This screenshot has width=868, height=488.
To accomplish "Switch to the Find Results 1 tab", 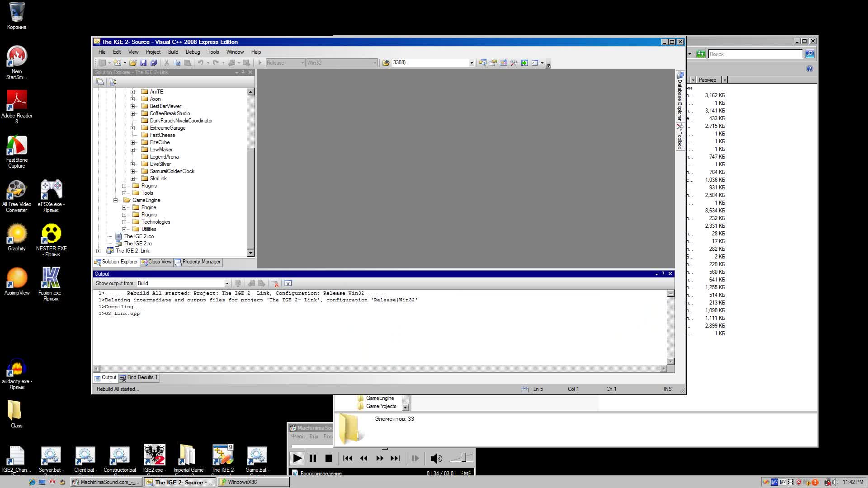I will point(139,378).
